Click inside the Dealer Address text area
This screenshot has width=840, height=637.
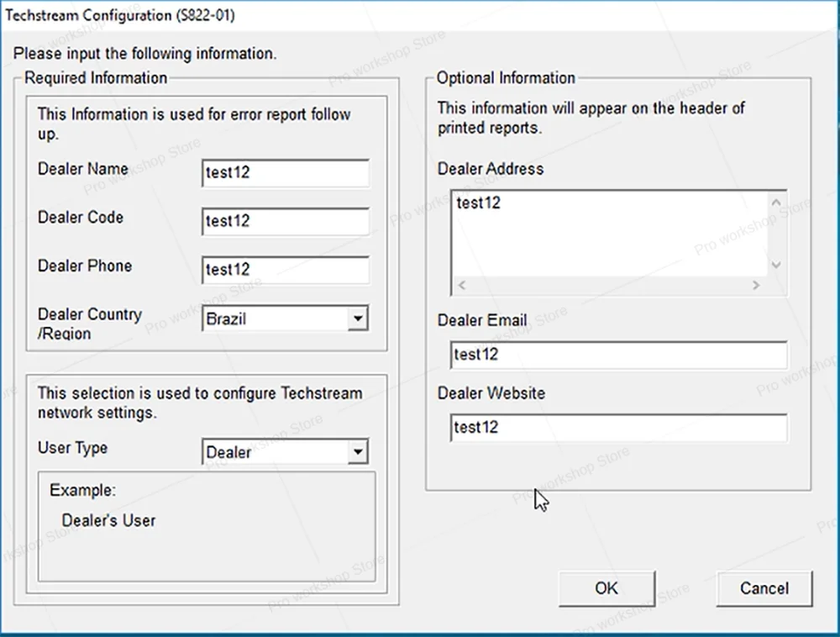610,234
